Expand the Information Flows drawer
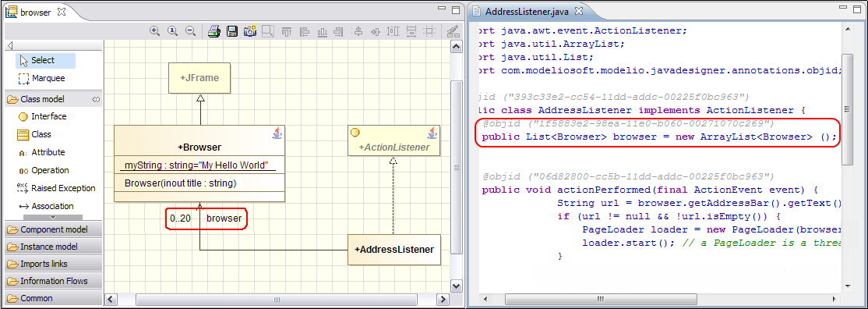Screen dimensions: 868x309 click(53, 281)
